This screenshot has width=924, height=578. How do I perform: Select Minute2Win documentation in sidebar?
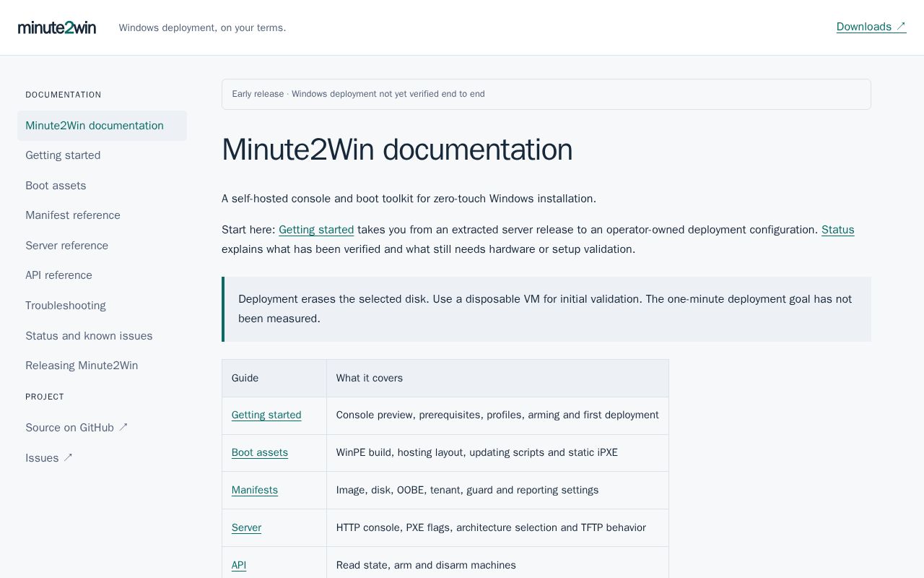click(x=102, y=126)
